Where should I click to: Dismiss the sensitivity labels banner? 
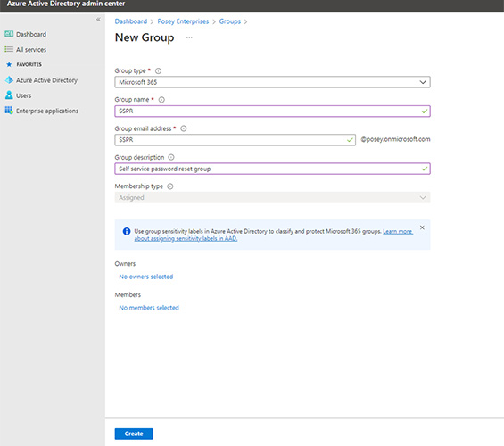pyautogui.click(x=422, y=227)
